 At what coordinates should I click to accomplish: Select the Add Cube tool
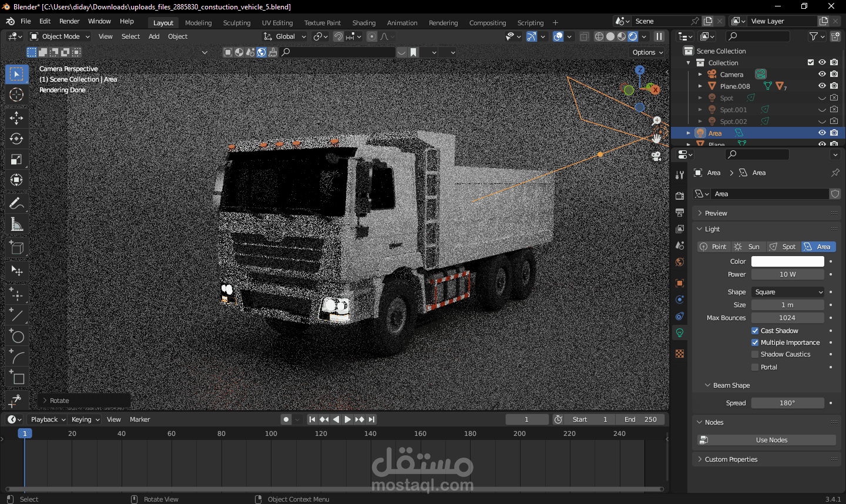(16, 248)
